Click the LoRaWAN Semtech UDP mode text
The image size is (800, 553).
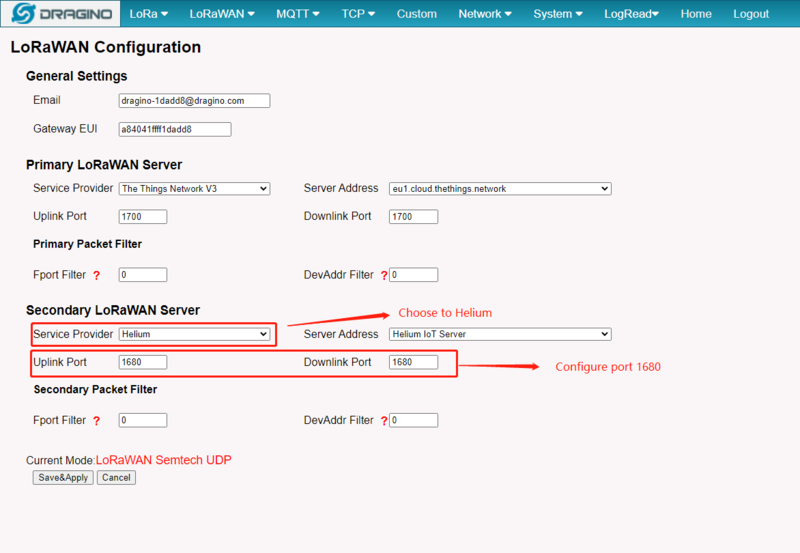[164, 460]
